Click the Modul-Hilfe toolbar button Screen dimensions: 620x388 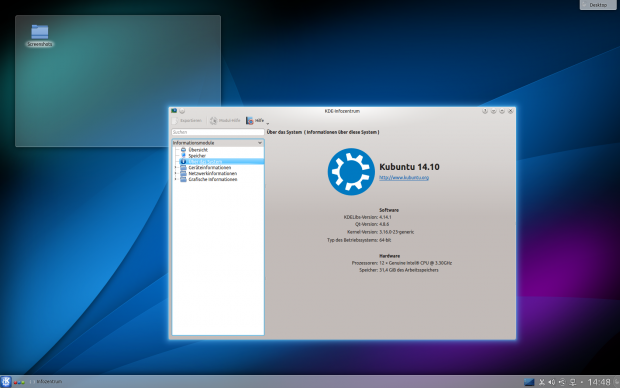point(225,120)
